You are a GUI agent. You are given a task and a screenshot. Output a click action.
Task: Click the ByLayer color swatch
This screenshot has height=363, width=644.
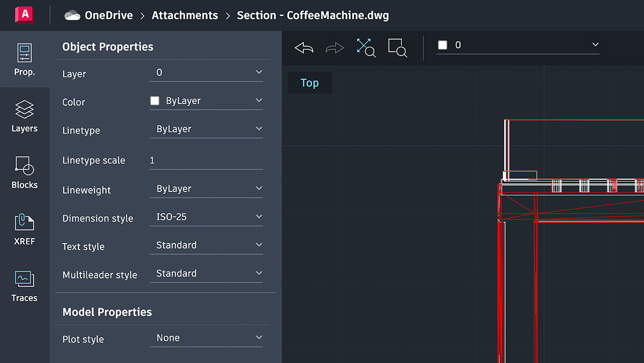click(154, 100)
